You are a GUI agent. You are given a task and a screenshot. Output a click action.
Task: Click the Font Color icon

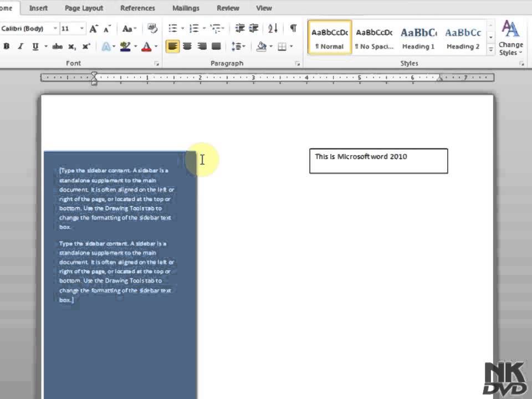[146, 47]
